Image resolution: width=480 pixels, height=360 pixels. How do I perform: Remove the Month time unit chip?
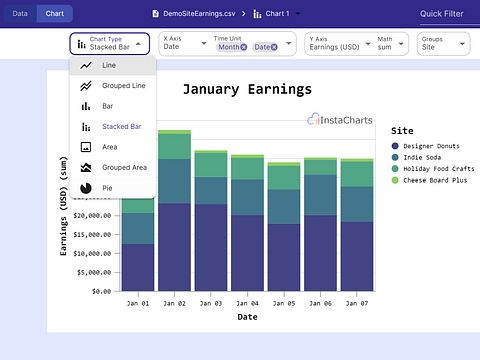click(x=244, y=47)
